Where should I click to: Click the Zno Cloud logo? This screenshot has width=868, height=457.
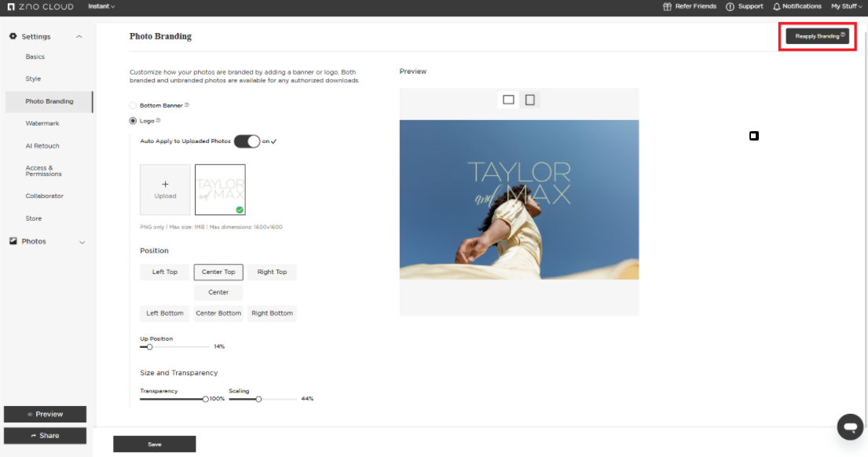coord(40,6)
